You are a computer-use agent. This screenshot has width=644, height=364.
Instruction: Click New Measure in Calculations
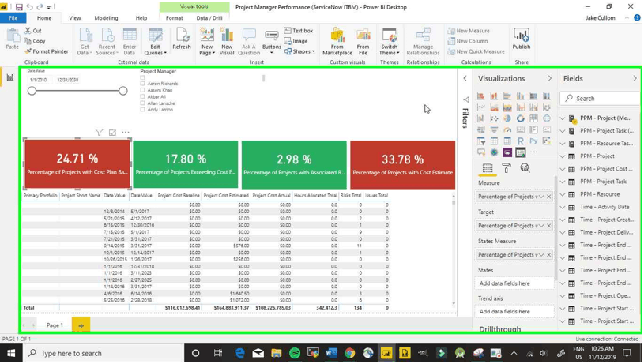[x=469, y=31]
